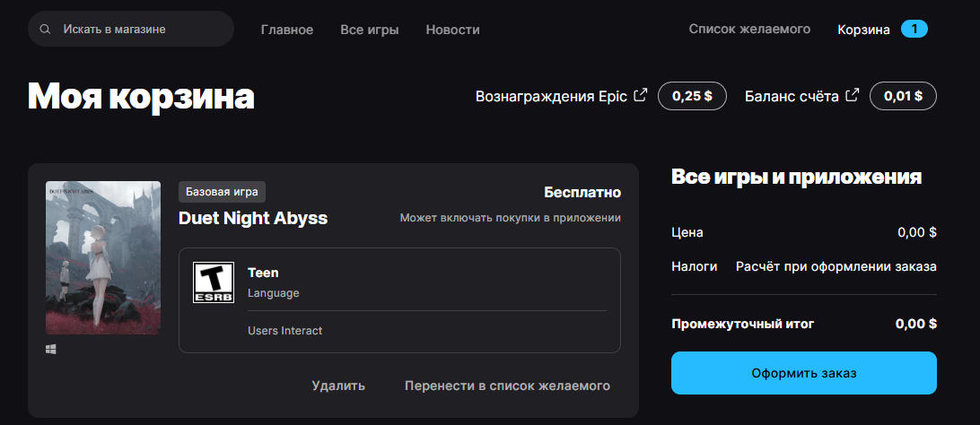Click the Цена 0,00 $ value
980x425 pixels.
click(x=917, y=233)
